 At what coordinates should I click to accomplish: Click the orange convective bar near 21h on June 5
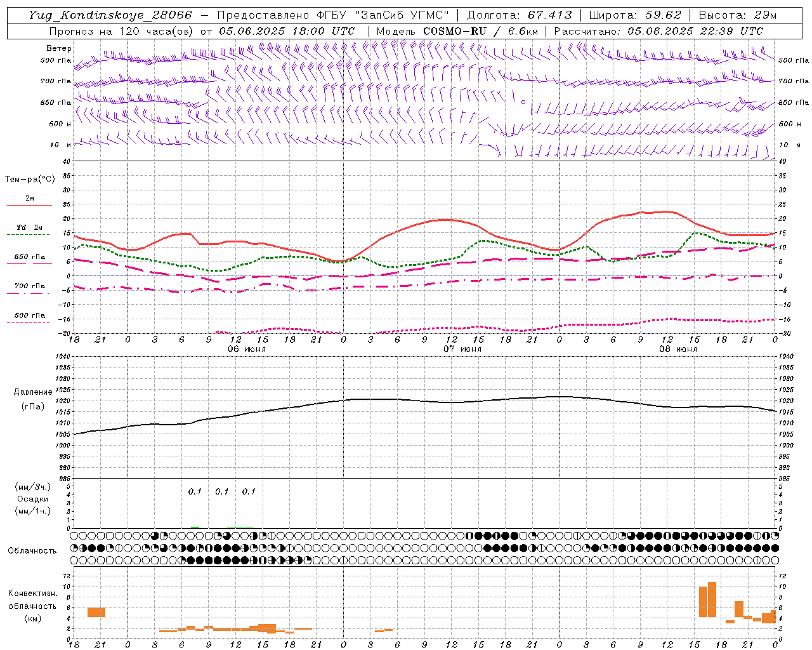[x=96, y=612]
